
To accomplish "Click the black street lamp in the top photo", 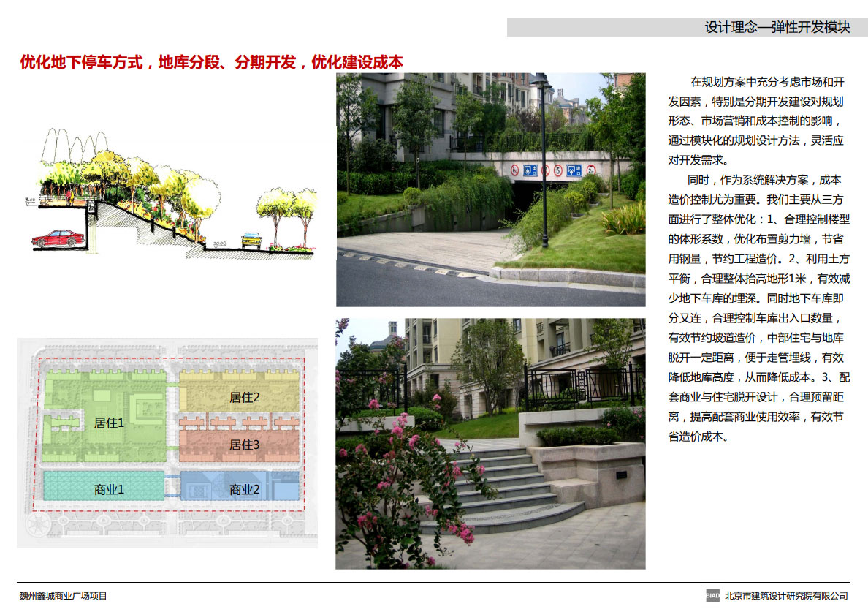I will [542, 161].
